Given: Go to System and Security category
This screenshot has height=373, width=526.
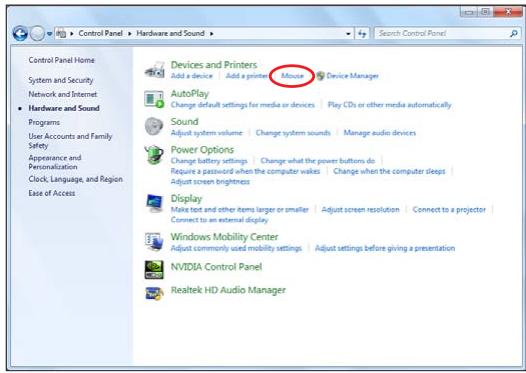Looking at the screenshot, I should (x=61, y=80).
